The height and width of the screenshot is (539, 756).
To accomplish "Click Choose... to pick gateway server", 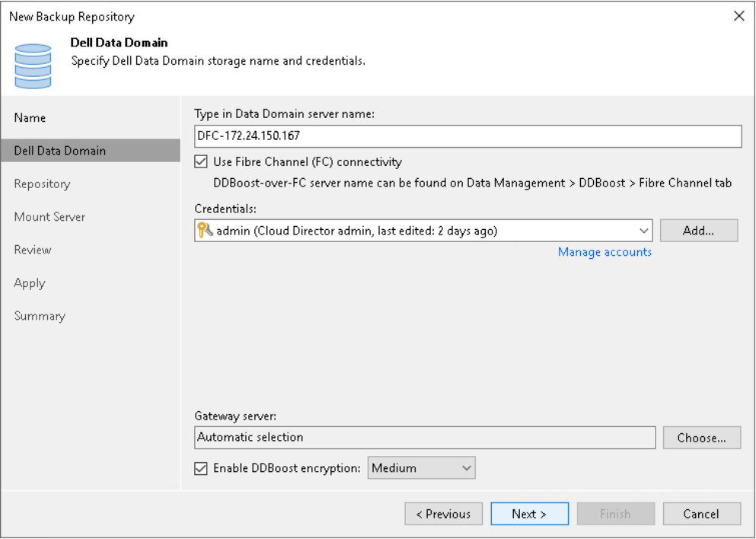I will [701, 438].
